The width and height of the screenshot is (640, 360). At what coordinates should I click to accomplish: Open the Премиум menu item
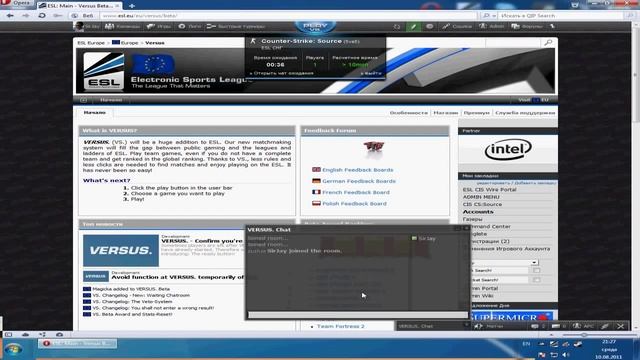click(476, 113)
